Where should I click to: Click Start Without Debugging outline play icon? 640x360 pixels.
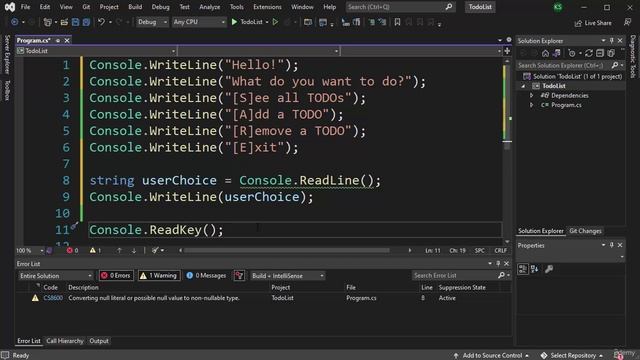coord(276,22)
